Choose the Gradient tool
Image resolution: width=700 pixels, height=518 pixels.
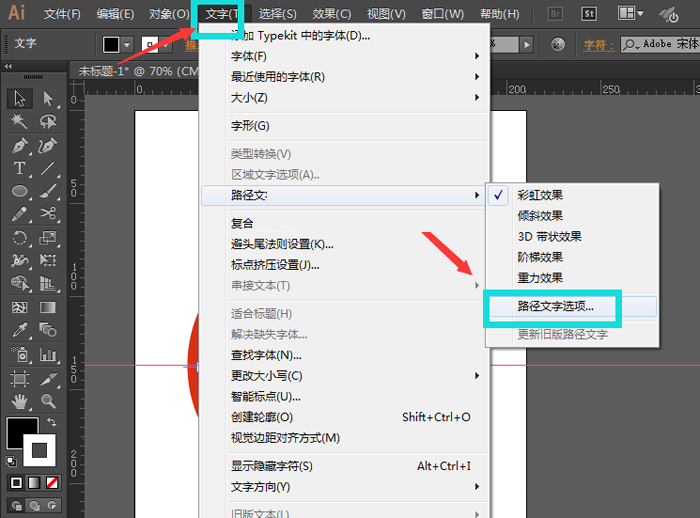point(47,307)
